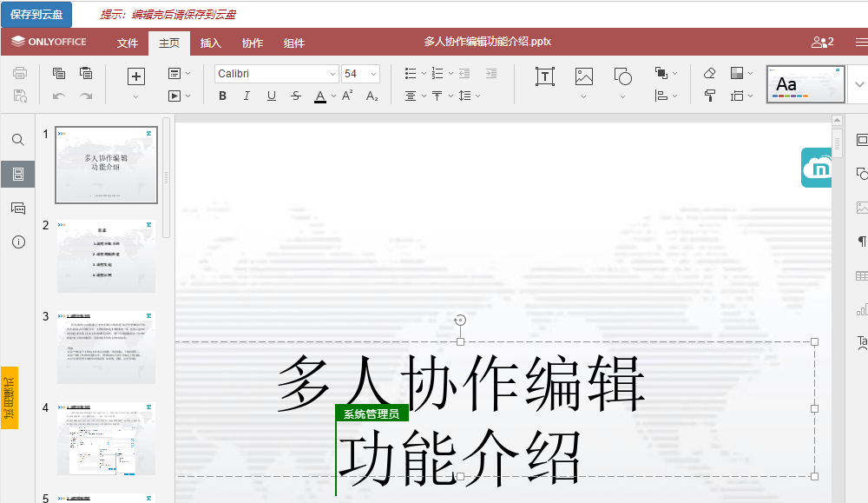The width and height of the screenshot is (868, 503).
Task: Add a new slide with plus icon
Action: coord(135,76)
